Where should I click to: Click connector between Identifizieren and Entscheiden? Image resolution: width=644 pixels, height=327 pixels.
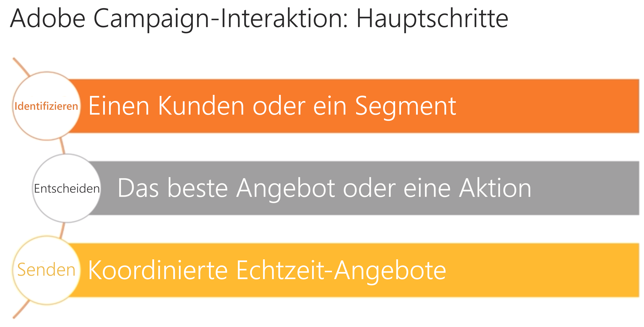pyautogui.click(x=63, y=146)
